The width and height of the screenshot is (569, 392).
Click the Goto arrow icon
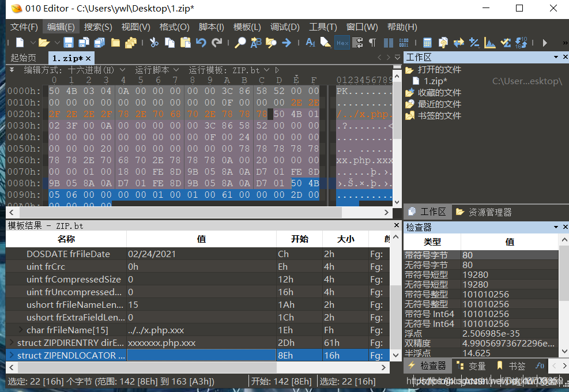coord(287,43)
